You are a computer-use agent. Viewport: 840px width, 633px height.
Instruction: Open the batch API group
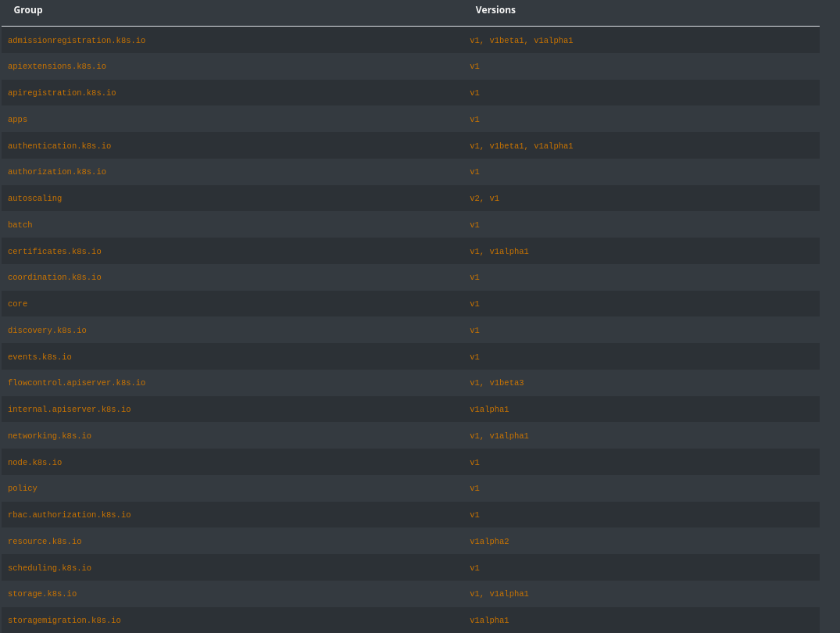coord(20,225)
